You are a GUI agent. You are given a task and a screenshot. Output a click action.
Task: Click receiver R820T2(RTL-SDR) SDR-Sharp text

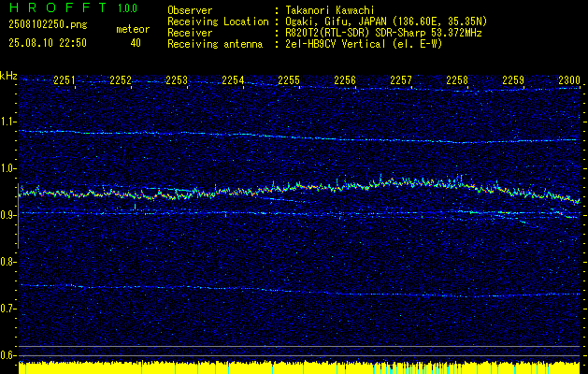pos(383,33)
